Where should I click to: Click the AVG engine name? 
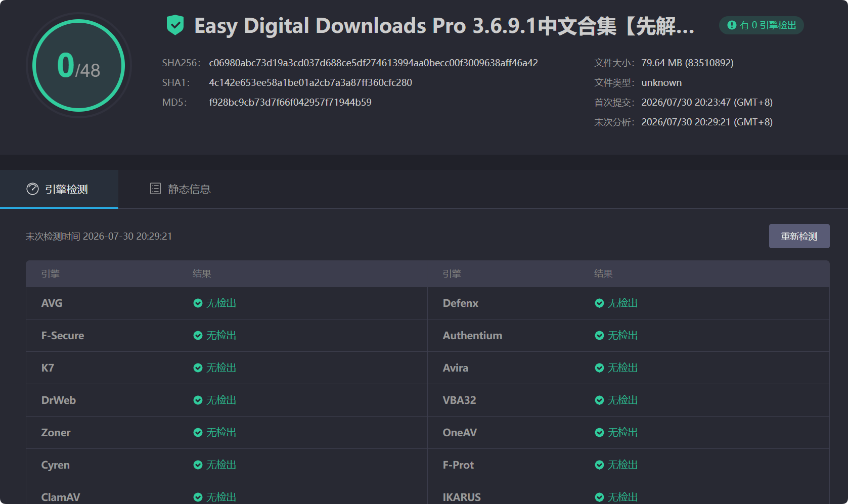coord(52,303)
